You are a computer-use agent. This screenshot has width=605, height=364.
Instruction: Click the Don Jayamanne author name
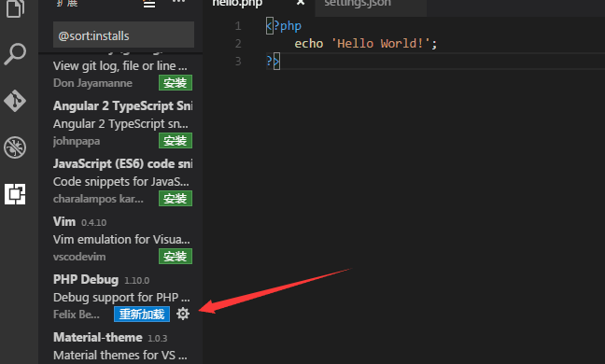pos(92,83)
